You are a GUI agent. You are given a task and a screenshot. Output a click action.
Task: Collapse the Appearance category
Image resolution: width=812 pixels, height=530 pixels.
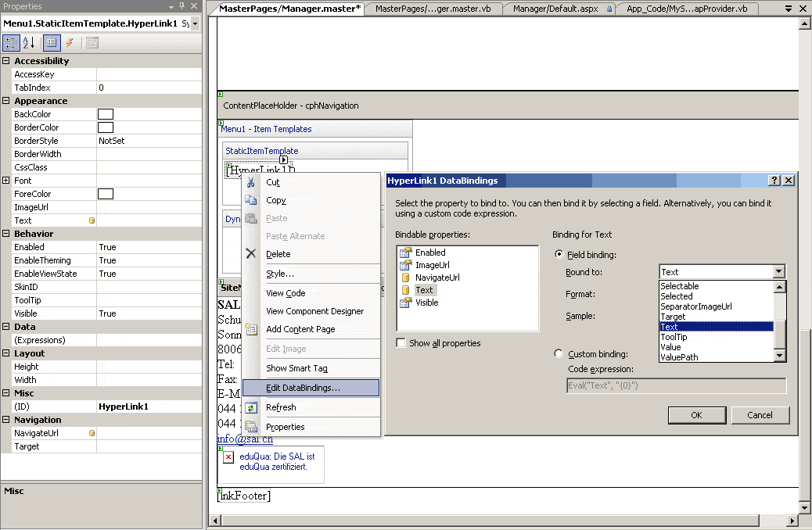point(5,100)
